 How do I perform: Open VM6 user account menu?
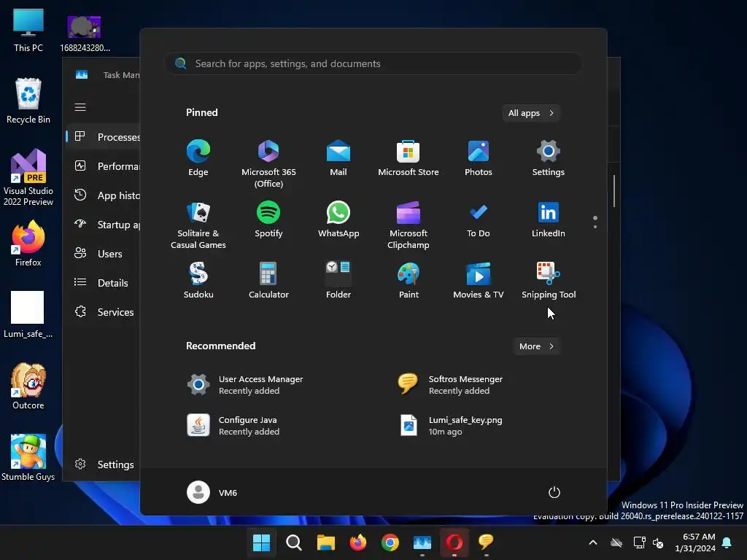[212, 492]
